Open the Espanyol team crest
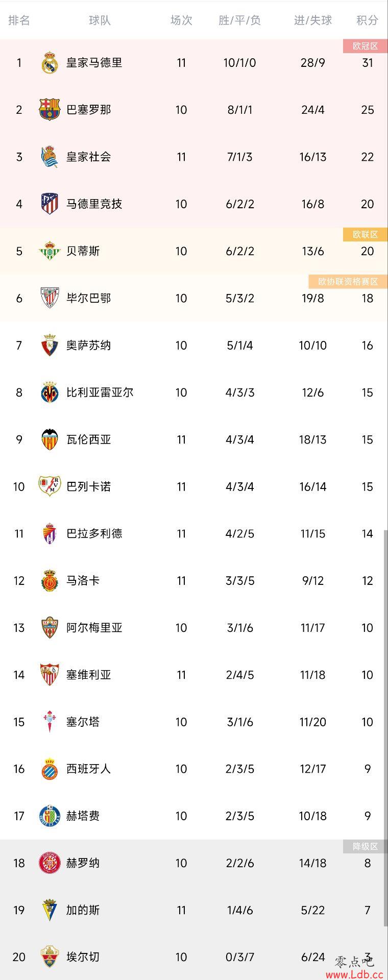The image size is (388, 980). pyautogui.click(x=50, y=769)
